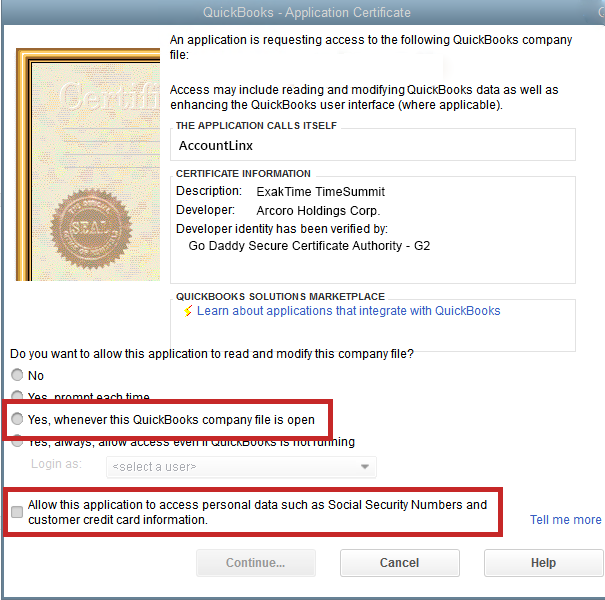Select "Yes, whenever this QuickBooks company file is open"

coord(17,419)
